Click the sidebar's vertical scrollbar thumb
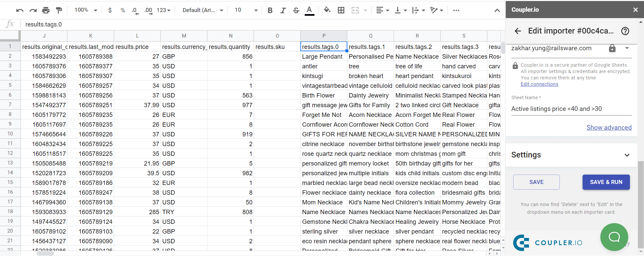The width and height of the screenshot is (644, 256). pos(641,204)
